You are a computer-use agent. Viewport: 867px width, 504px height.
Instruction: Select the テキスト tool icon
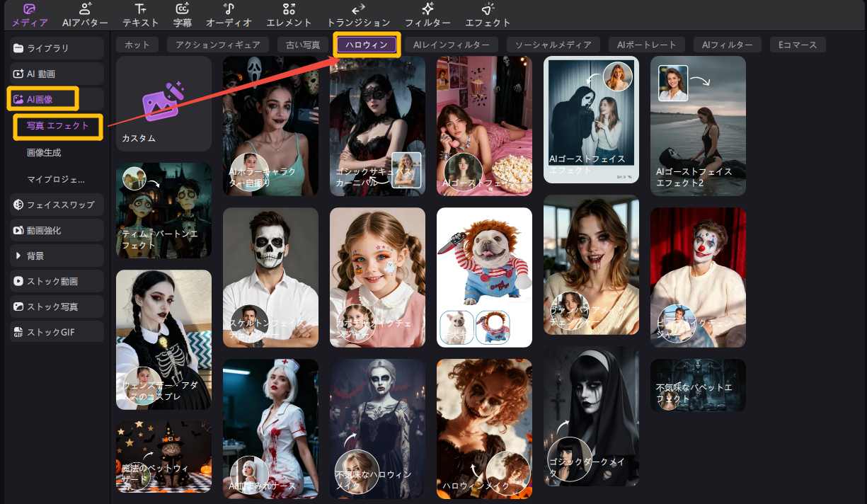click(x=140, y=10)
